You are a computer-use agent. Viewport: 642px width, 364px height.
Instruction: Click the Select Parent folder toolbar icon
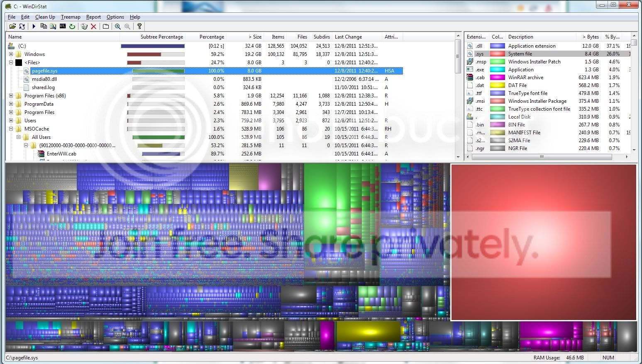[106, 26]
